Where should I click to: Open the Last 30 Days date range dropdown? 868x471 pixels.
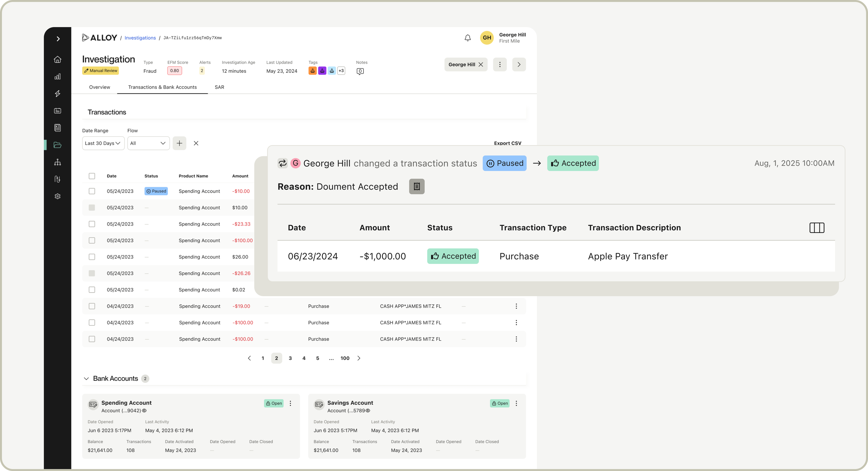pyautogui.click(x=103, y=143)
